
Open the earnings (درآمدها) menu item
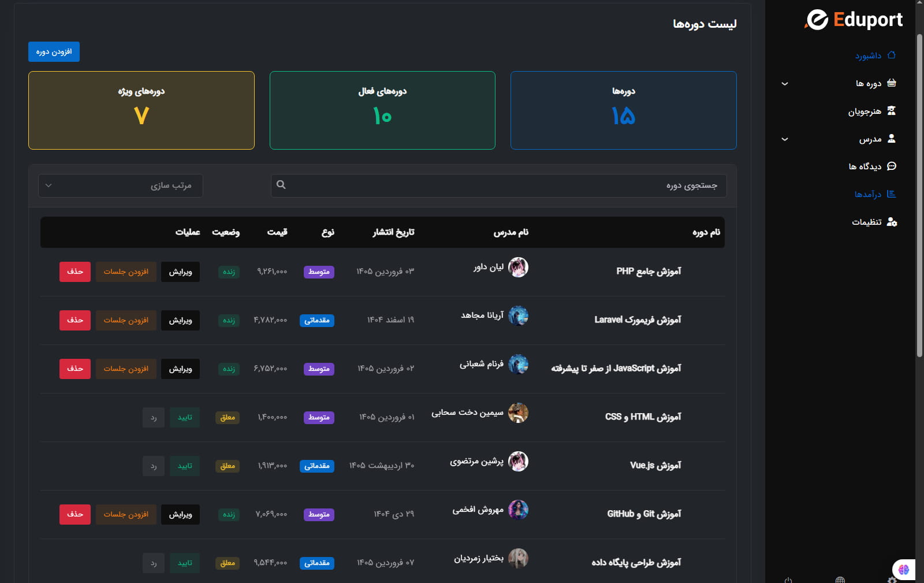[875, 194]
